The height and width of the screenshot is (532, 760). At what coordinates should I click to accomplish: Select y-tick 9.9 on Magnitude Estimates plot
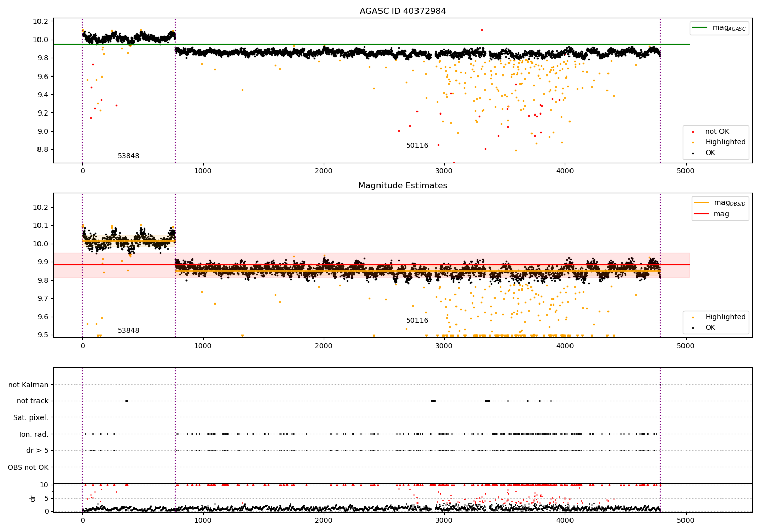pyautogui.click(x=43, y=262)
